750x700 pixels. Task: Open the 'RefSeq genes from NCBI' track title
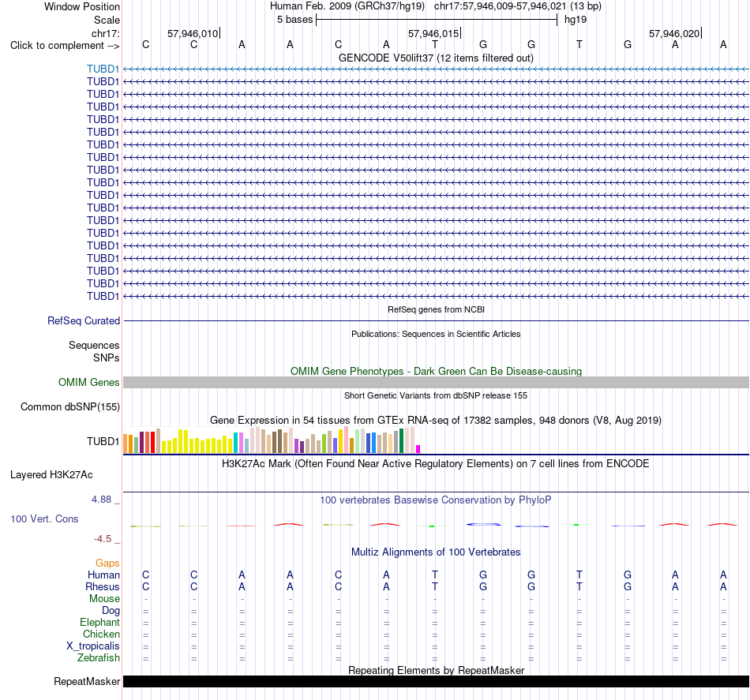click(x=436, y=309)
